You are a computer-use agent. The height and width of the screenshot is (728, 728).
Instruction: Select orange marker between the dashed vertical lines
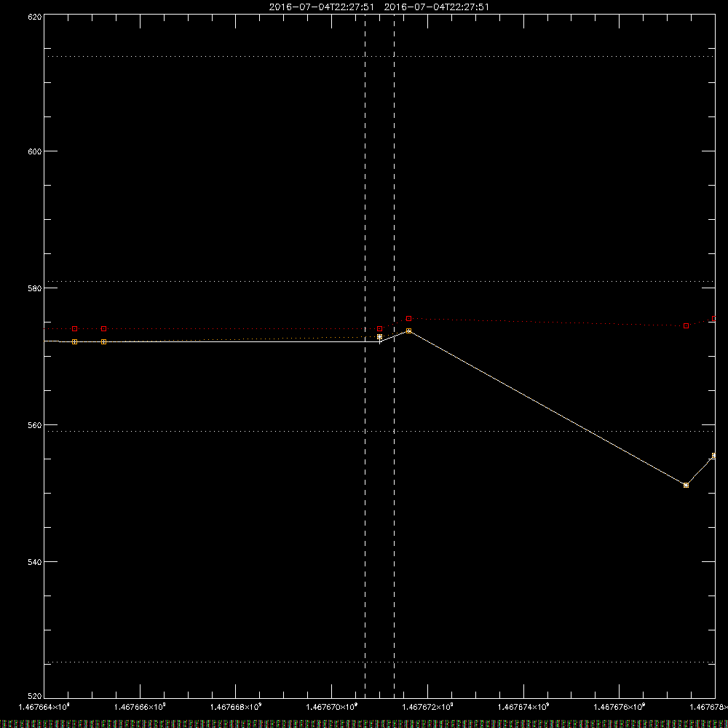pos(380,336)
